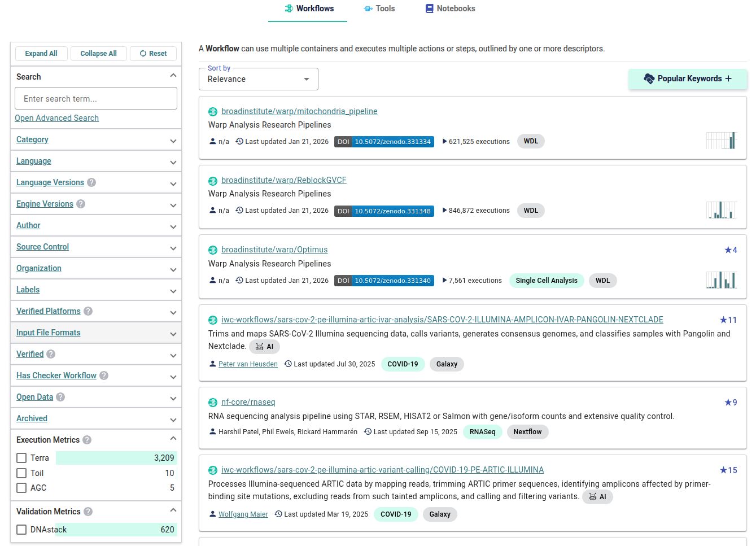Click the Reset button above the filters
The height and width of the screenshot is (546, 756).
153,53
